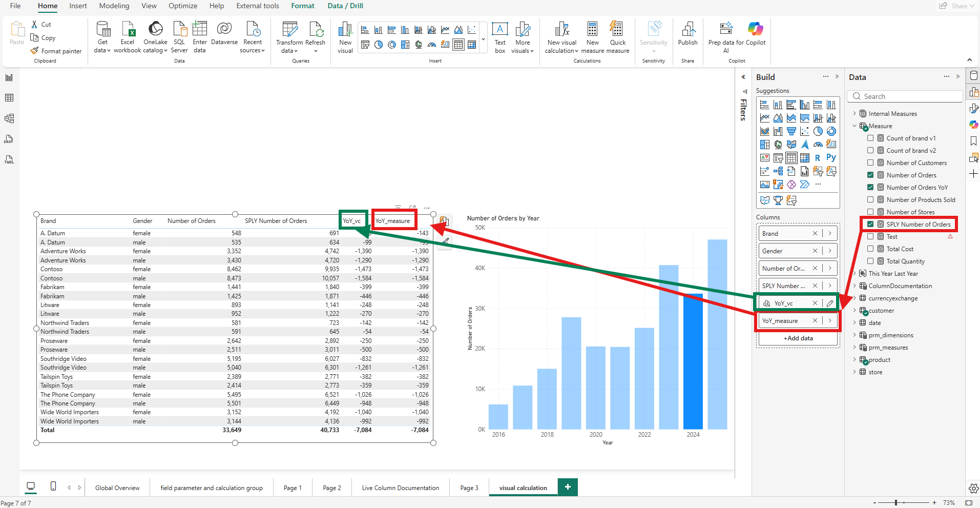Click the Data pane Search box
The image size is (980, 508).
coord(905,96)
